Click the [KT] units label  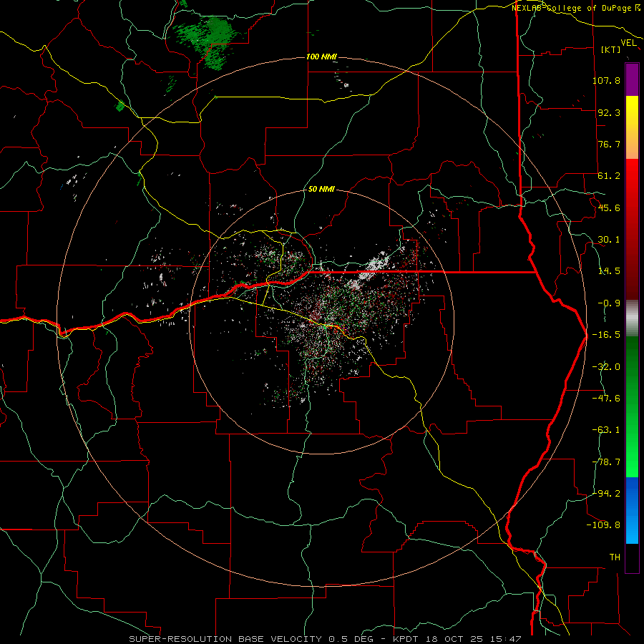coord(611,49)
